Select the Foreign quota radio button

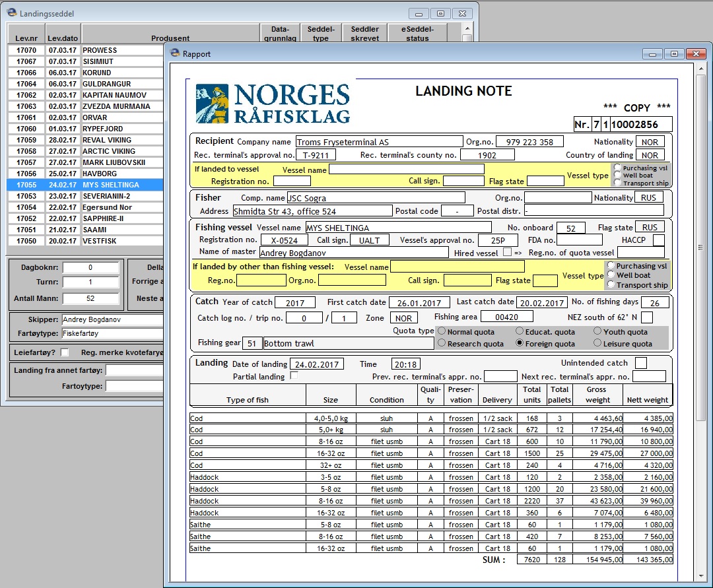click(x=520, y=343)
